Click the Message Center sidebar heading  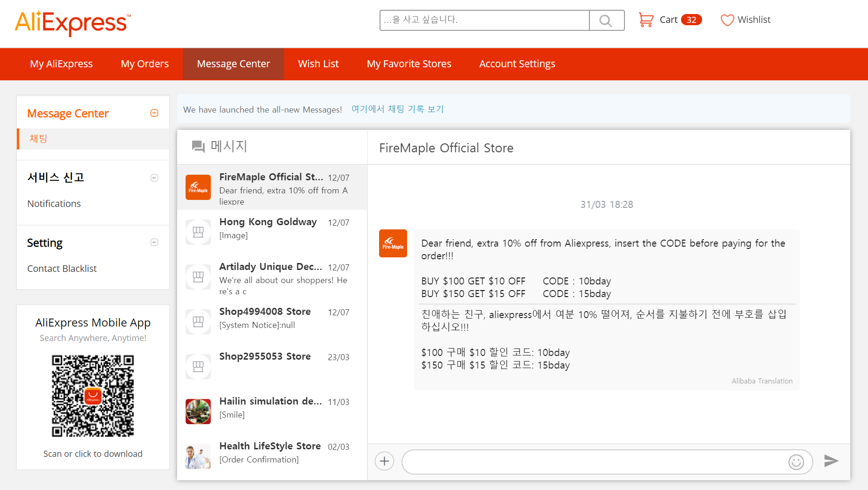coord(68,114)
